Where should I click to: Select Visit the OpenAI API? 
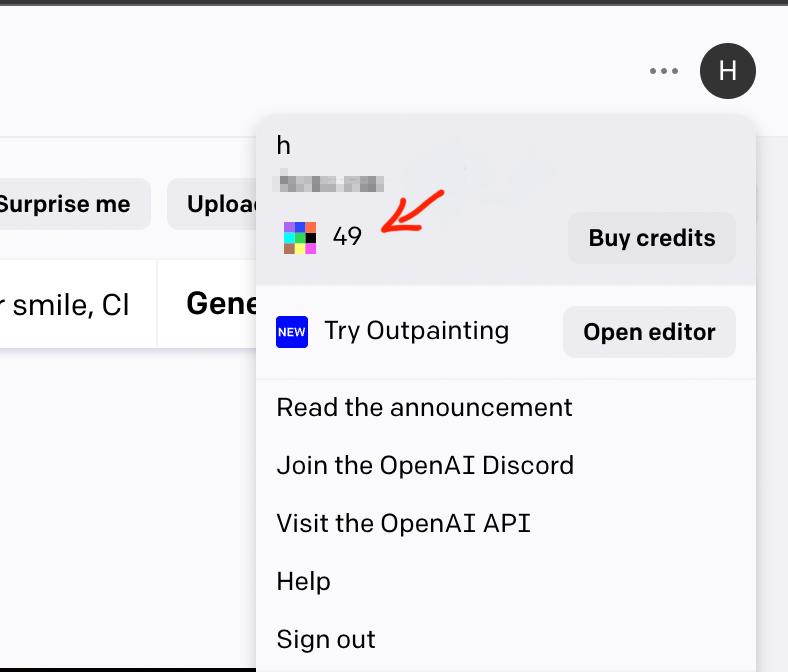403,523
